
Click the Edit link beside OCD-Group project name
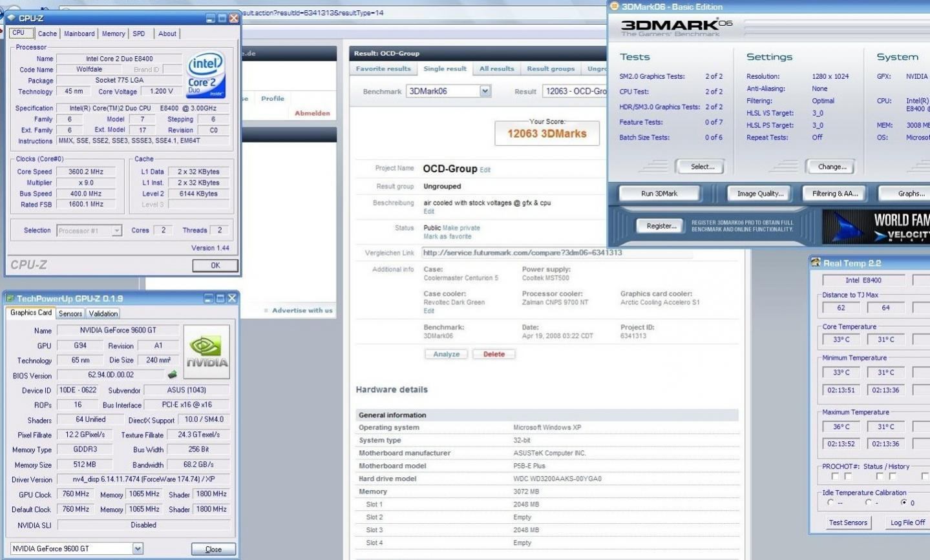click(x=485, y=170)
